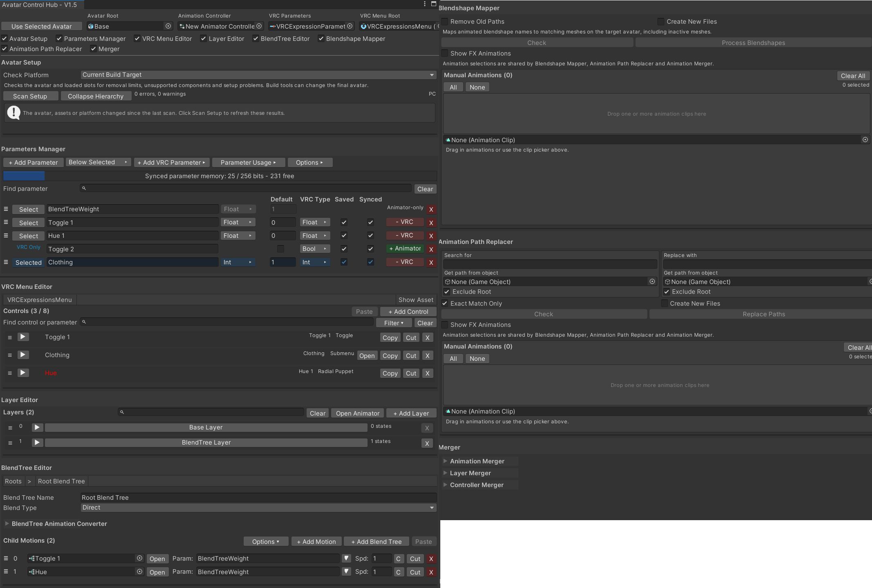The image size is (872, 588).
Task: Open the Check Platform dropdown
Action: point(258,75)
